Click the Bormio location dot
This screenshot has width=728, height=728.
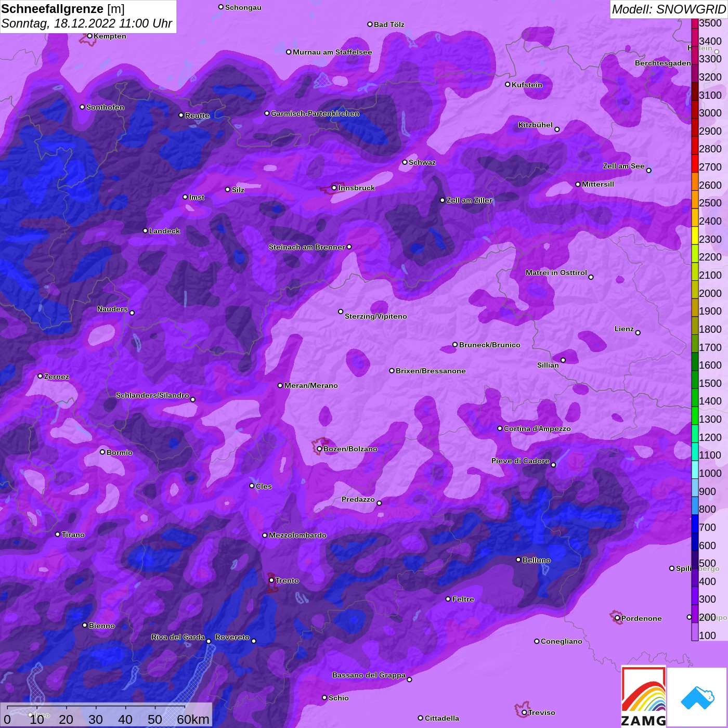point(102,452)
